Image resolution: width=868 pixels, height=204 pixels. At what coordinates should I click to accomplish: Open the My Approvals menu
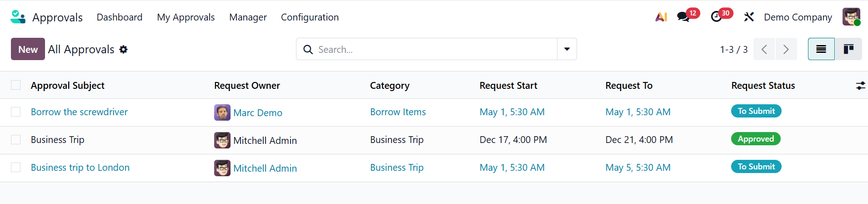click(186, 17)
